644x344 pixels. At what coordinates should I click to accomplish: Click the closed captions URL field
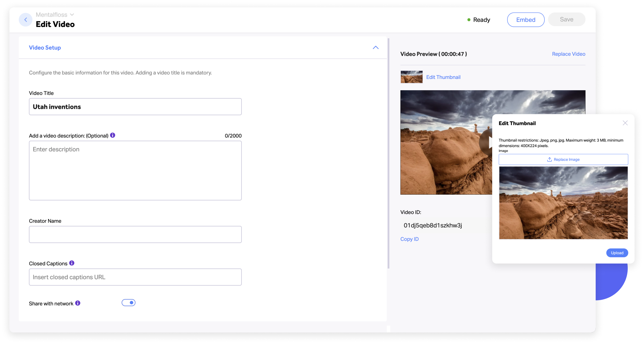135,277
